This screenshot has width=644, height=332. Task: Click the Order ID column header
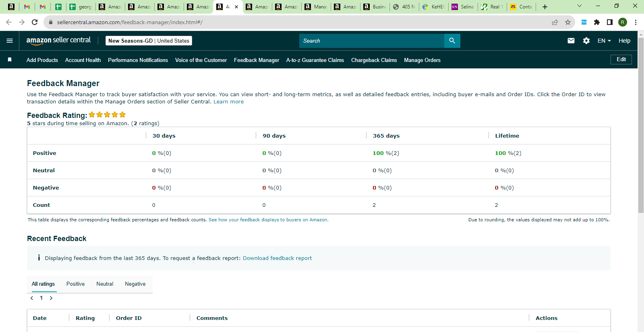coord(129,318)
